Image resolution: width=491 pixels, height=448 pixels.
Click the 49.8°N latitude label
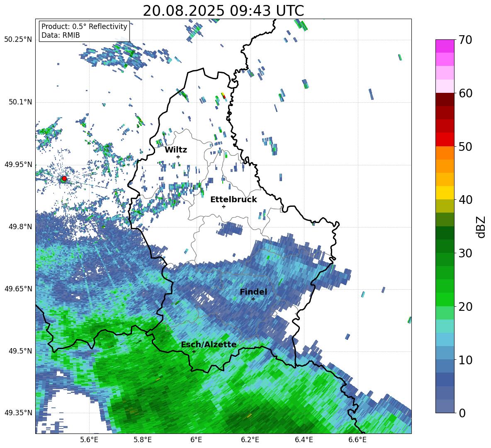point(21,227)
